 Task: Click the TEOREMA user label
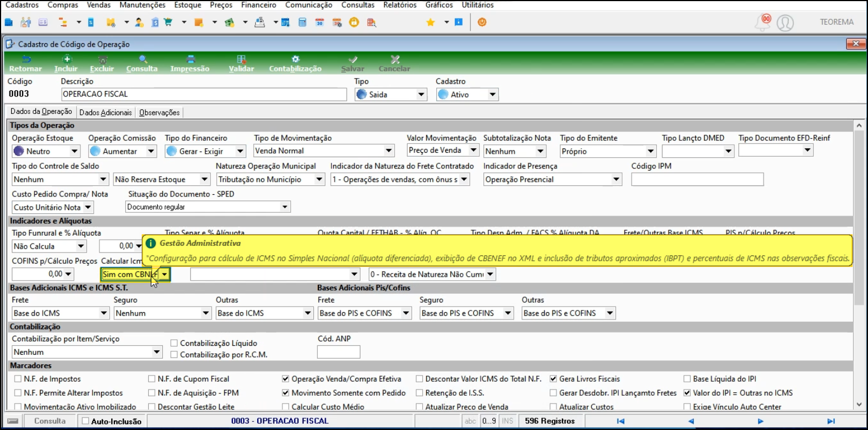[837, 22]
